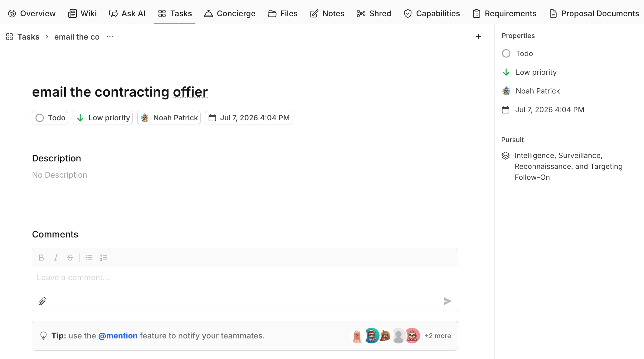Toggle italic formatting in comment editor
Viewport: 644px width, 359px height.
coord(56,258)
